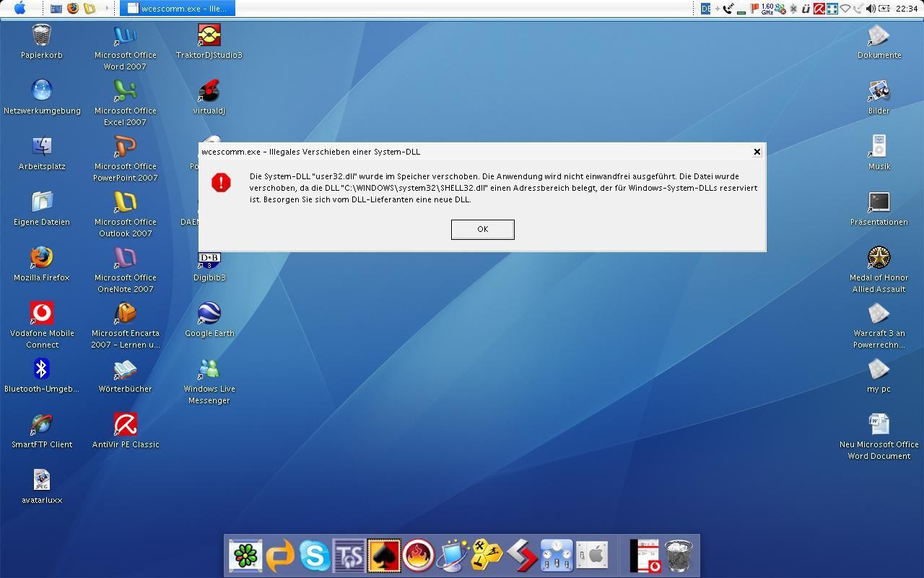This screenshot has width=924, height=578.
Task: Select the Netzwerkumgebung desktop icon
Action: tap(42, 98)
